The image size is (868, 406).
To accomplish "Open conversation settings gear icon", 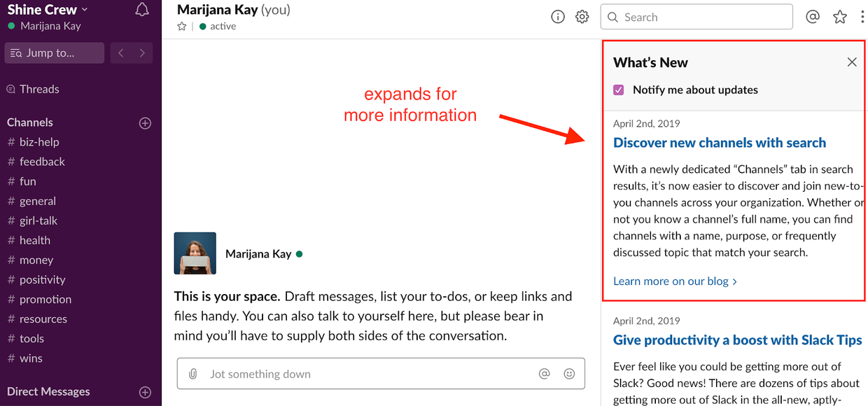I will [x=582, y=17].
